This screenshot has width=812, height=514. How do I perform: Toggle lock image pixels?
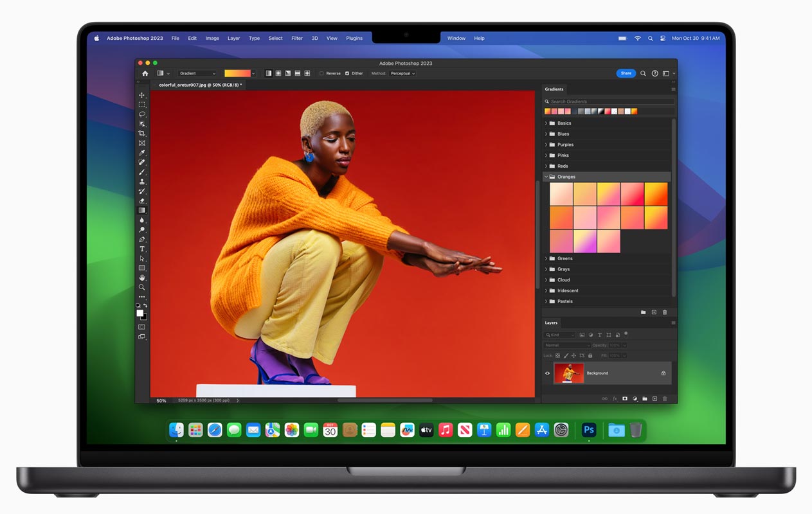click(x=566, y=355)
